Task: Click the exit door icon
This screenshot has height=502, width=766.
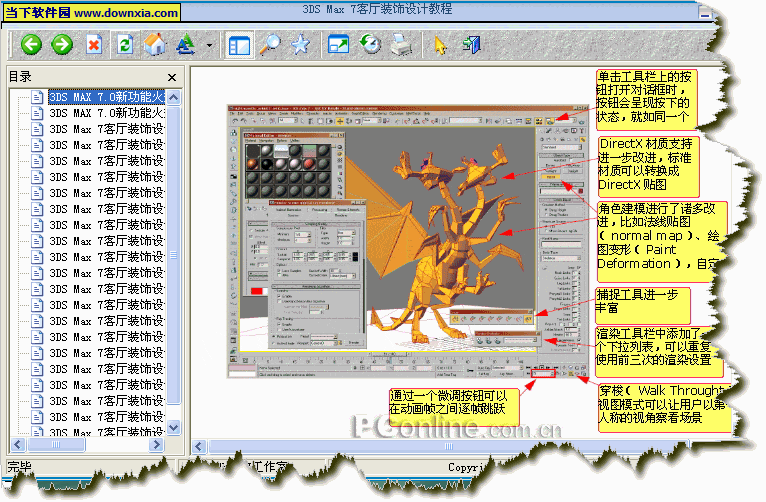Action: click(x=471, y=44)
